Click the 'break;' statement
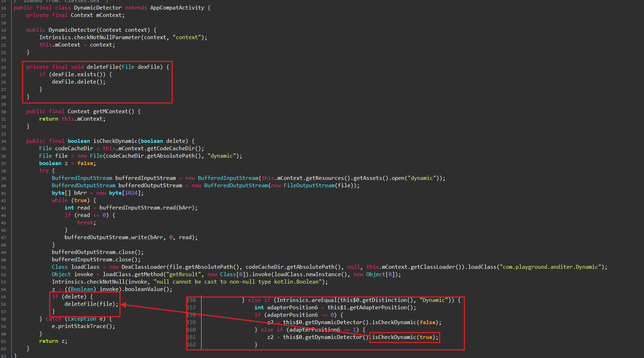The image size is (644, 358). click(87, 223)
